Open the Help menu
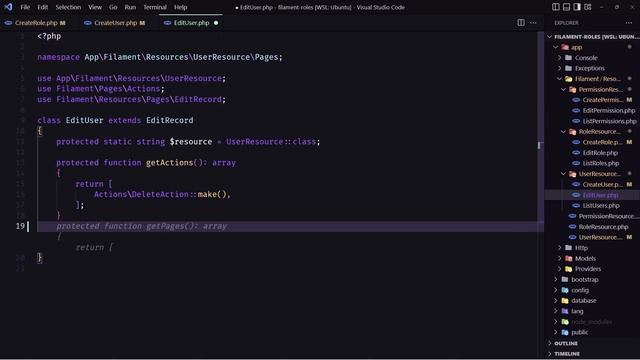This screenshot has width=640, height=360. [180, 7]
